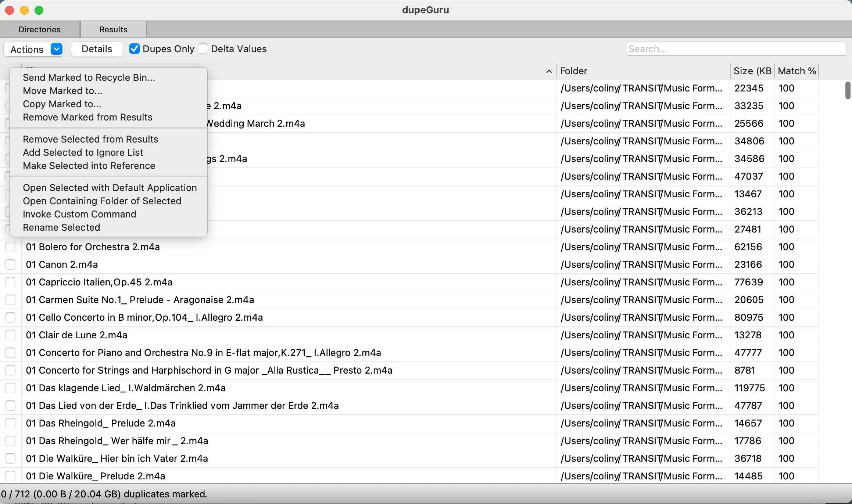Mark the 01 Canon 2.m4a checkbox
The width and height of the screenshot is (852, 504).
point(10,264)
